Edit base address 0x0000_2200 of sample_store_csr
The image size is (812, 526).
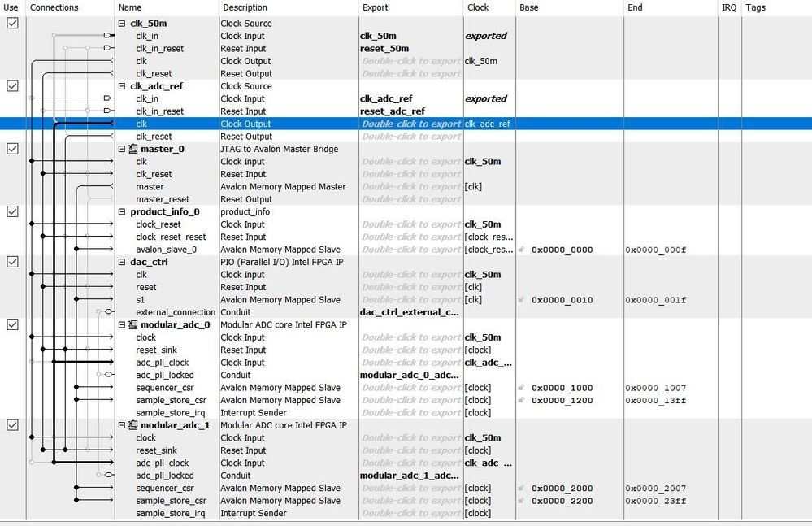click(562, 501)
